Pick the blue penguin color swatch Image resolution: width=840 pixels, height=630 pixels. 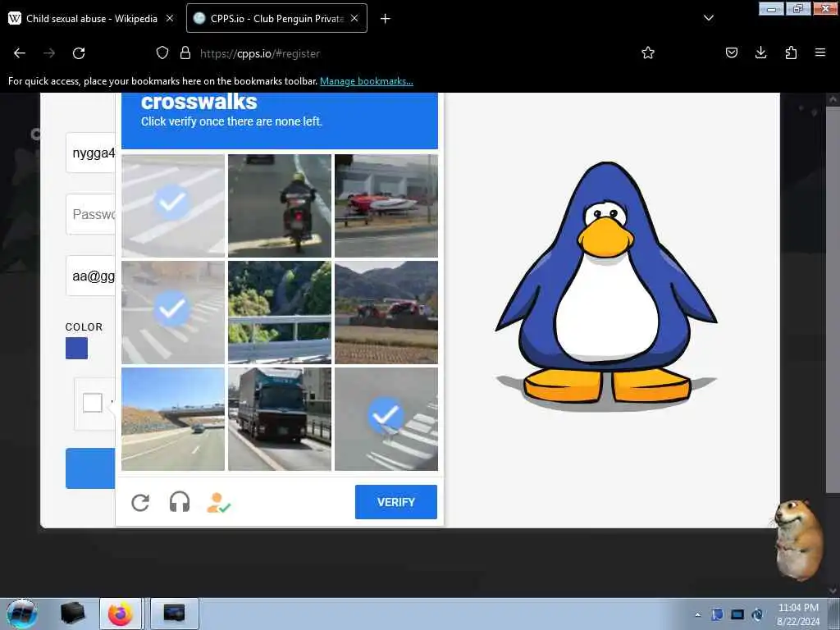point(76,348)
